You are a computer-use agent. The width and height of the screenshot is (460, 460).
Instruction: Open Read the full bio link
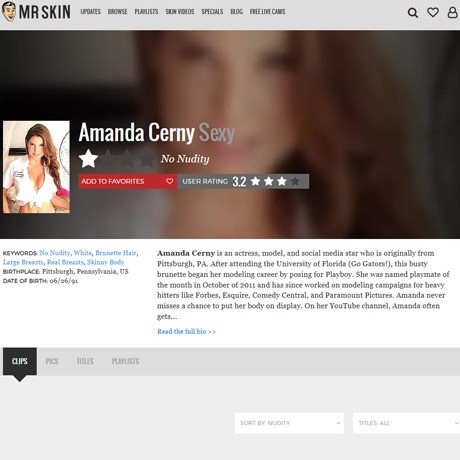[x=186, y=331]
